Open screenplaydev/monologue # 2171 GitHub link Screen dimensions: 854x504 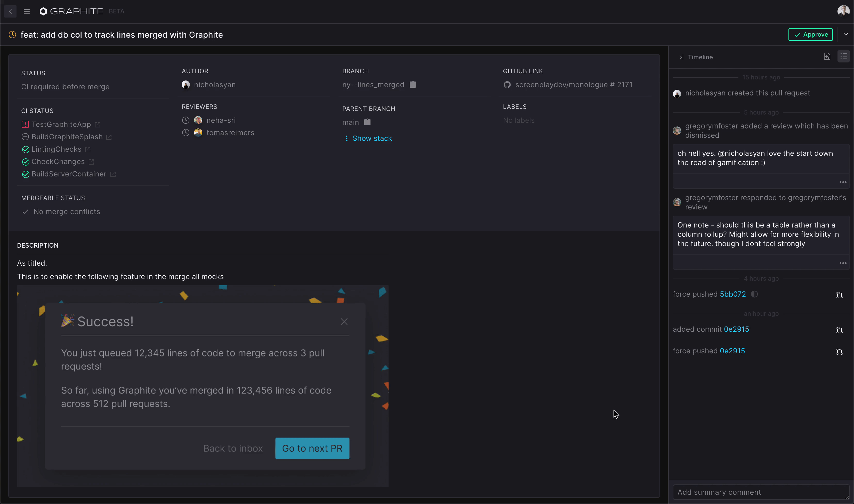pos(573,85)
